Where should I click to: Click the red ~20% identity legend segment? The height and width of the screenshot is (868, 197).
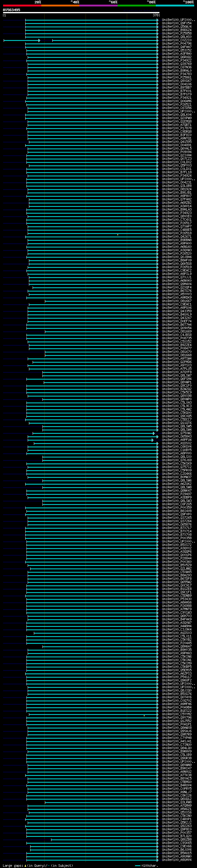(22, 6)
